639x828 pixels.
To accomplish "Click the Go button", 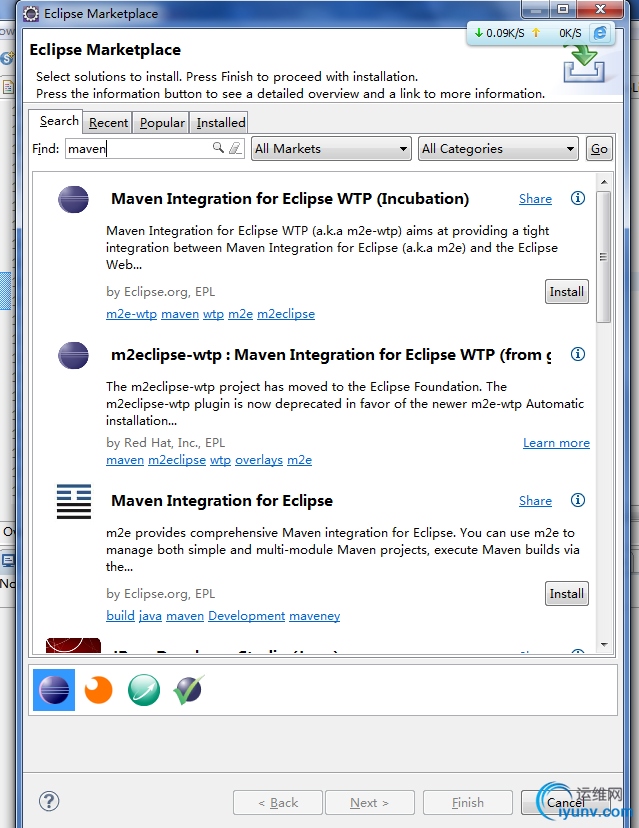I will pyautogui.click(x=599, y=148).
